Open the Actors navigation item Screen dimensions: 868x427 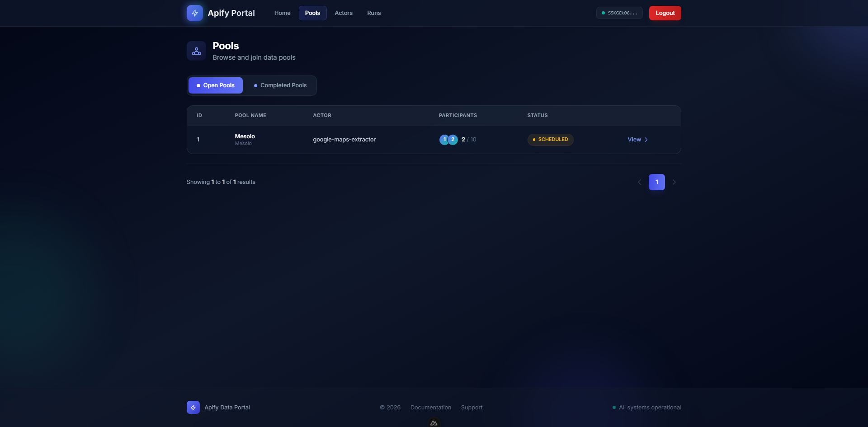point(343,13)
